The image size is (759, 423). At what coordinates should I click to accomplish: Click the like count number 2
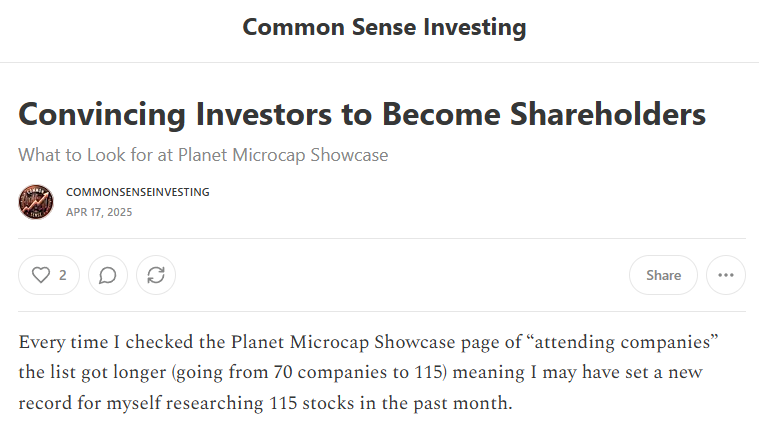[62, 275]
